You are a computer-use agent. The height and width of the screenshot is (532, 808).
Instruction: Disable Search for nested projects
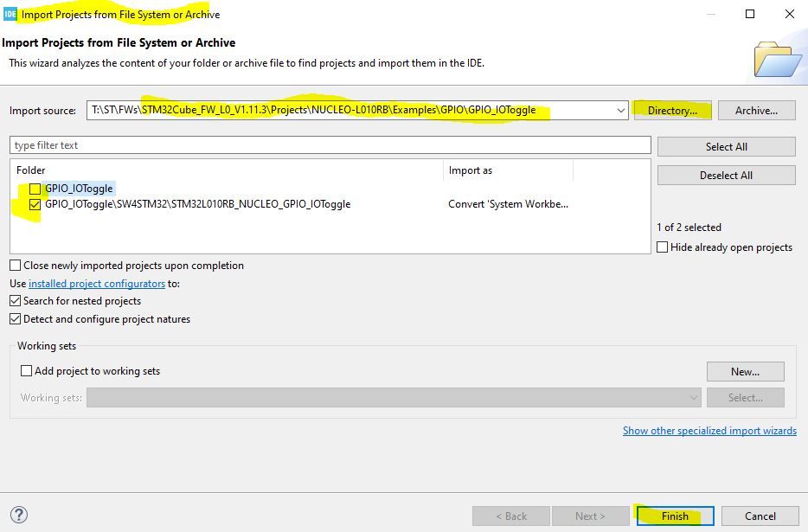pos(16,300)
